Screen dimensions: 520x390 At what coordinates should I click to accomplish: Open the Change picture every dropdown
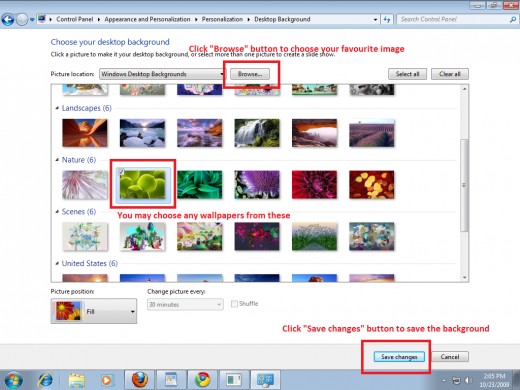pyautogui.click(x=185, y=304)
